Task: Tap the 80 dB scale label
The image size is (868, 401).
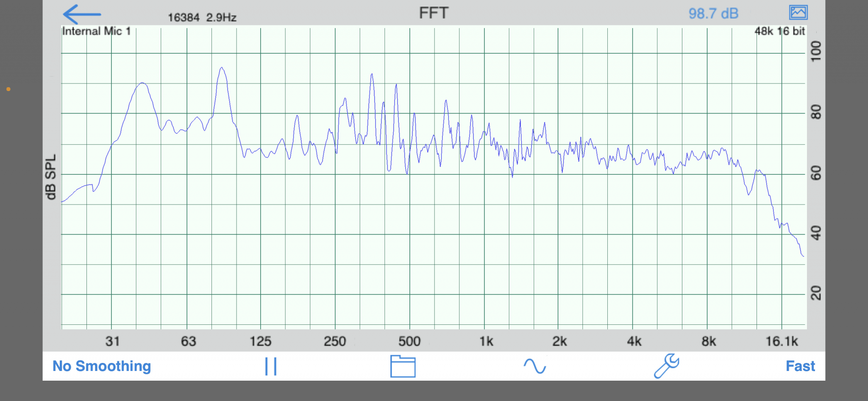Action: coord(816,112)
